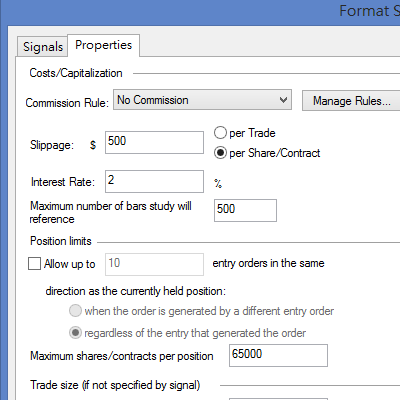Switch to the Signals tab
Screen dimensions: 400x400
(x=43, y=46)
